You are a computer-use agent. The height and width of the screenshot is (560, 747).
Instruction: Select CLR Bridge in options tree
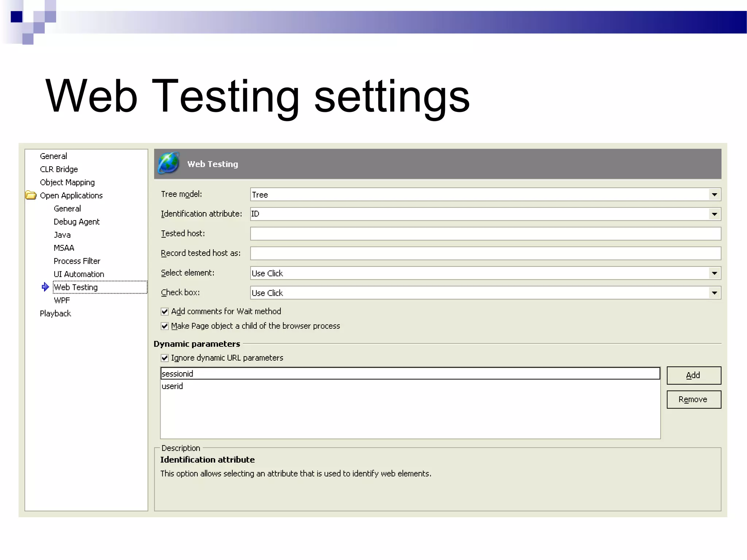click(x=59, y=169)
